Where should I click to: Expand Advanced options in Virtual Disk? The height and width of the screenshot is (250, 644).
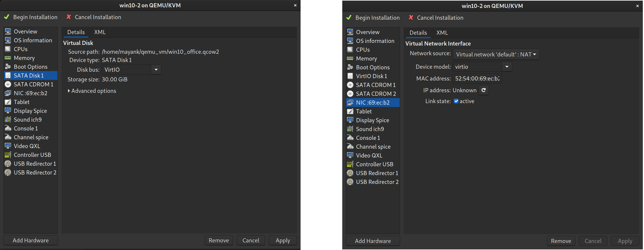point(92,91)
